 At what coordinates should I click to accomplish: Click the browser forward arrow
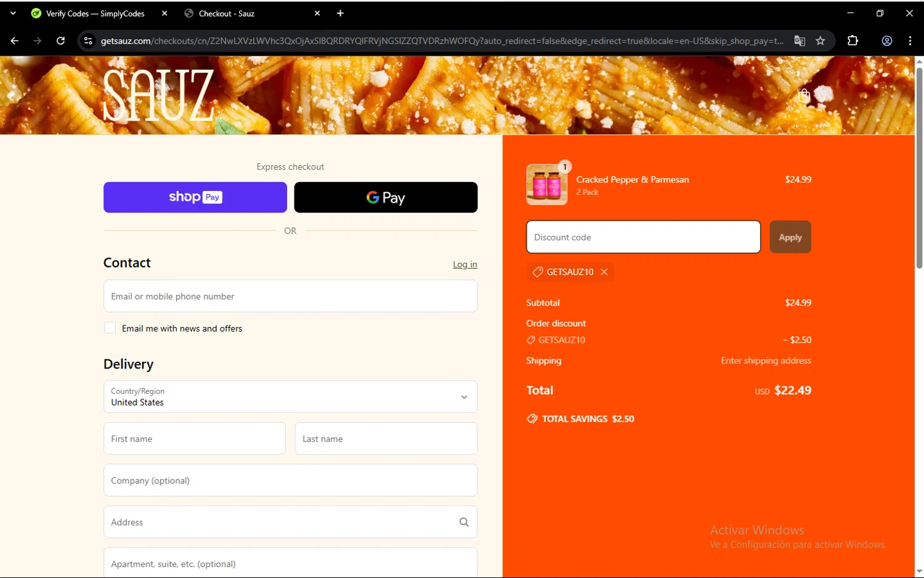38,41
